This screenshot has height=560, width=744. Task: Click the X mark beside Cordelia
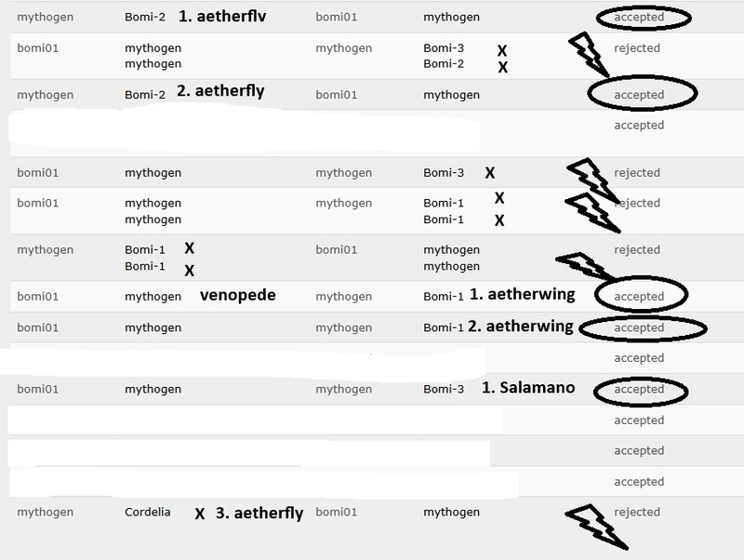pos(199,513)
